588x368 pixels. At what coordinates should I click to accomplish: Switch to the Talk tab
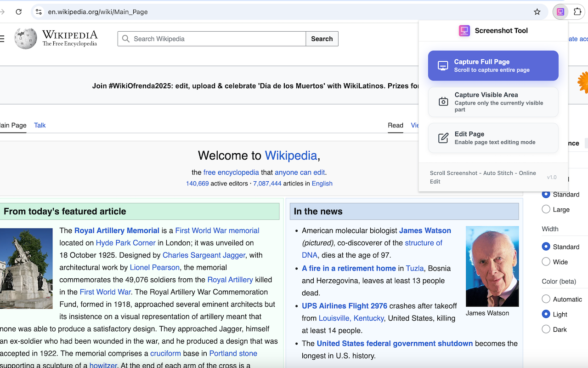tap(40, 125)
